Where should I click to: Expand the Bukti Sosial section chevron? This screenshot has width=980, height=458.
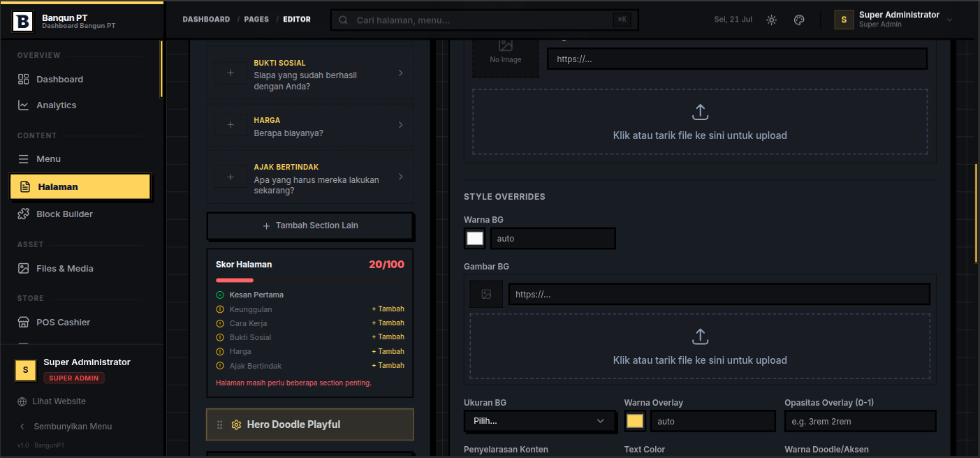click(x=400, y=73)
